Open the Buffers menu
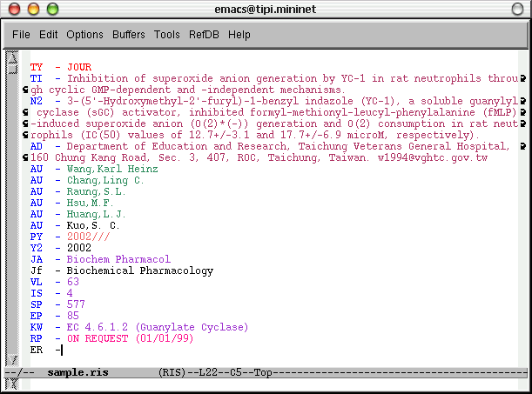 [129, 35]
